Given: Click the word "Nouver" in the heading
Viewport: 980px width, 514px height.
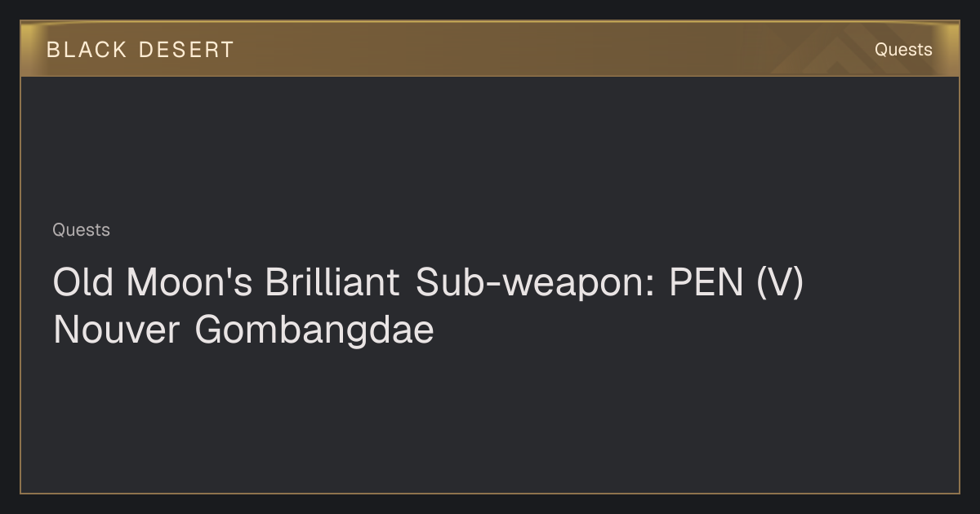Looking at the screenshot, I should 116,330.
